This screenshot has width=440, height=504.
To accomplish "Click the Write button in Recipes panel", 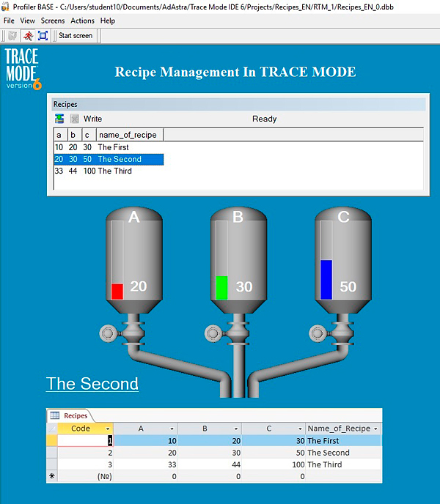I will 92,119.
